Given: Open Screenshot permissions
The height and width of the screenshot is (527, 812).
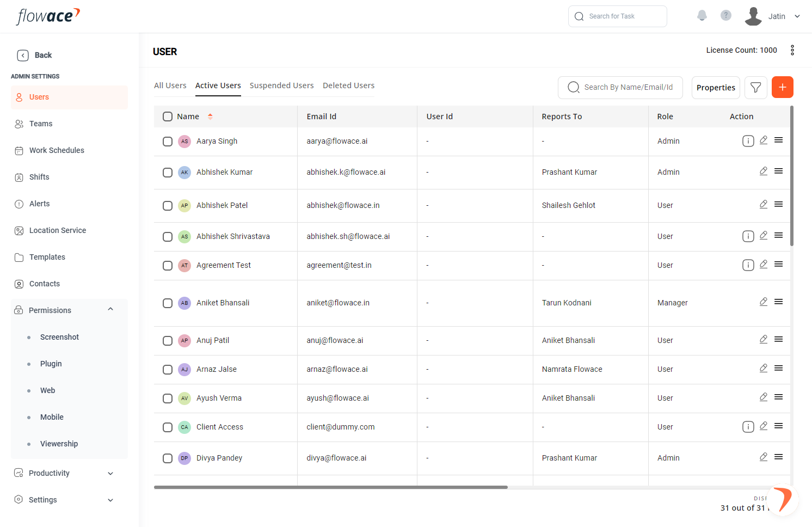Looking at the screenshot, I should [59, 337].
